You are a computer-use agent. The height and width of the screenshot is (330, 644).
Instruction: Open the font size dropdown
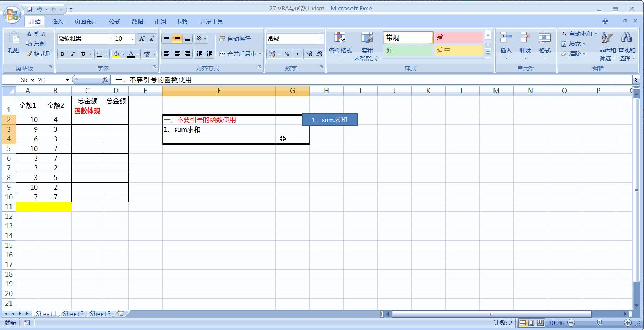132,39
